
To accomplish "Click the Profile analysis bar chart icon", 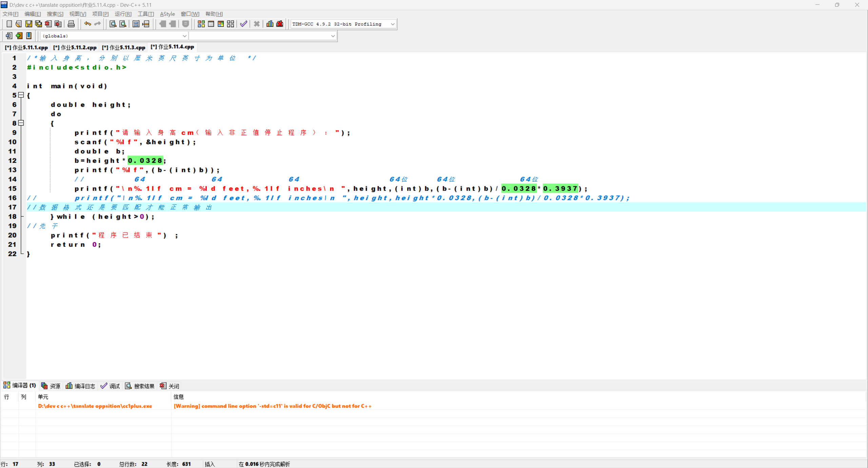I will click(x=270, y=24).
